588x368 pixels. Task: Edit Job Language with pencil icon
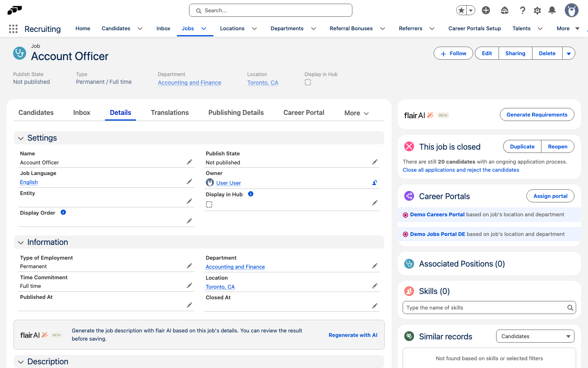click(189, 182)
